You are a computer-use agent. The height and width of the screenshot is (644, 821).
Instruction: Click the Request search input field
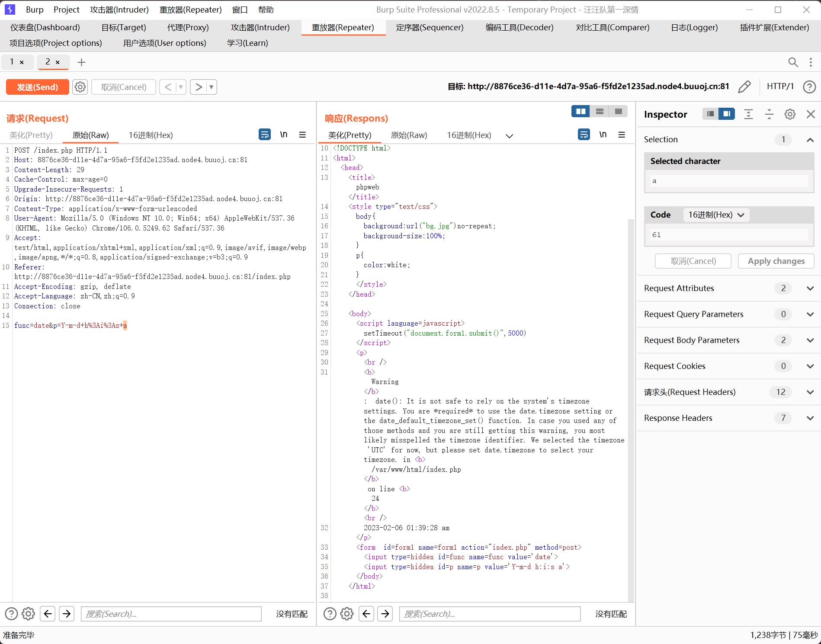click(x=171, y=614)
